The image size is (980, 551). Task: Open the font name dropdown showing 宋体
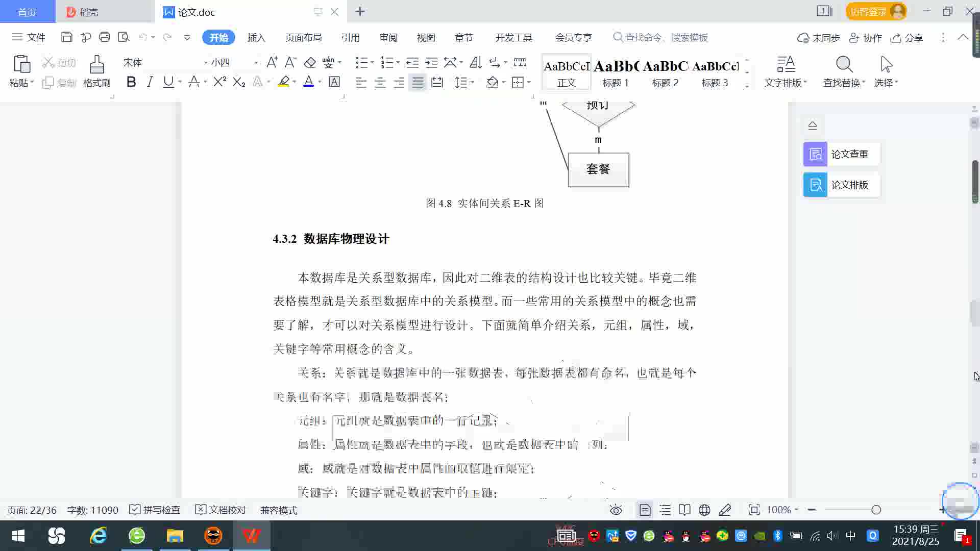[206, 62]
